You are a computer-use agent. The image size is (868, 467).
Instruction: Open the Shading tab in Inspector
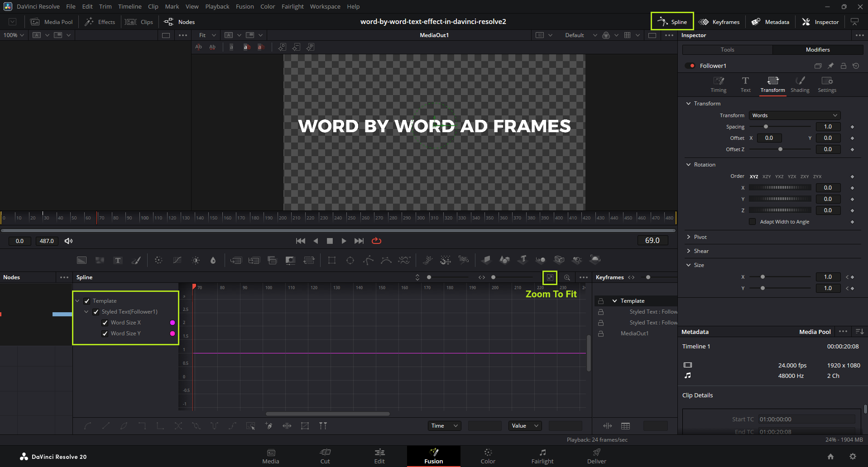pyautogui.click(x=800, y=84)
